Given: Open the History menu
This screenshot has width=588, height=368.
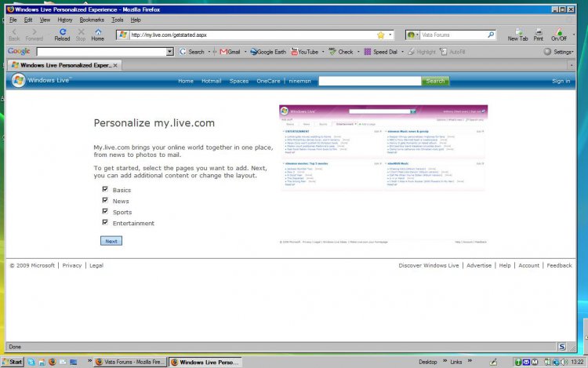Looking at the screenshot, I should click(65, 20).
